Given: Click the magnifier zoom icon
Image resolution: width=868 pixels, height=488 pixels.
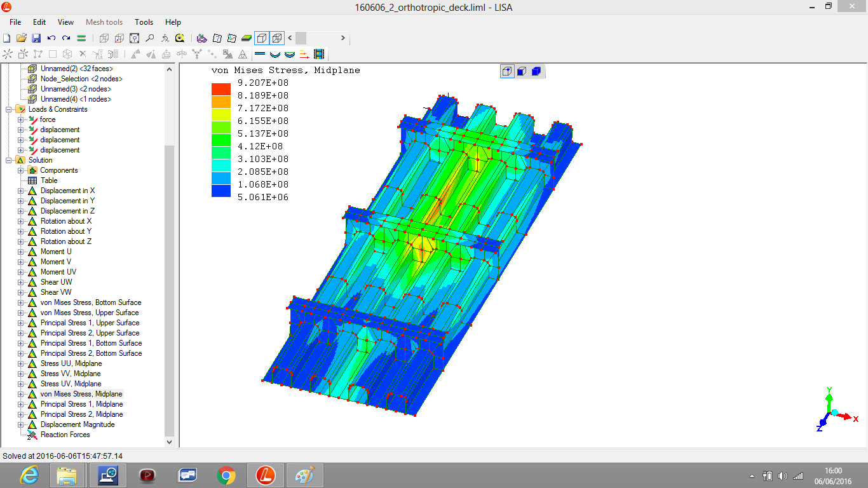Looking at the screenshot, I should pos(150,38).
